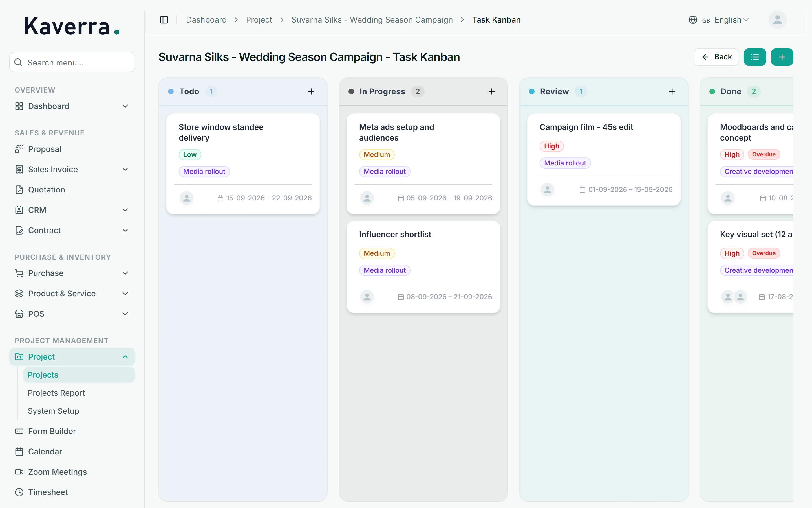Open Calendar in sidebar
Screen dimensions: 812x508
tap(72, 452)
